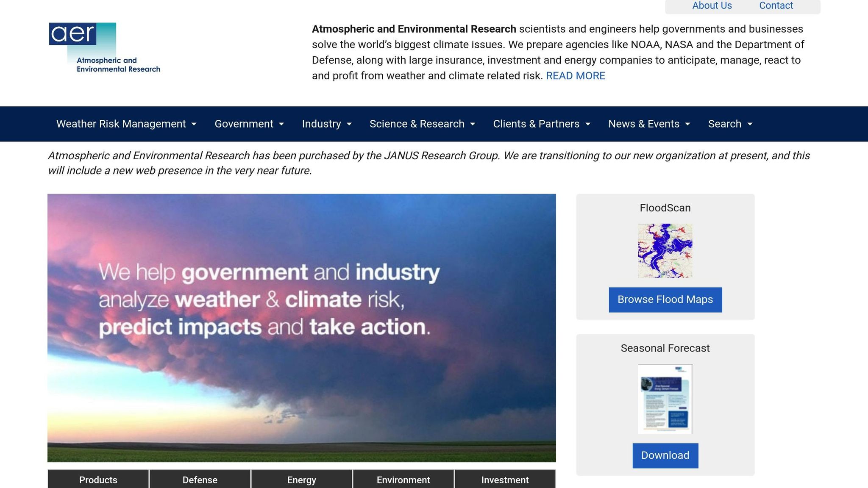Image resolution: width=868 pixels, height=488 pixels.
Task: Select the Products tab
Action: pos(98,480)
